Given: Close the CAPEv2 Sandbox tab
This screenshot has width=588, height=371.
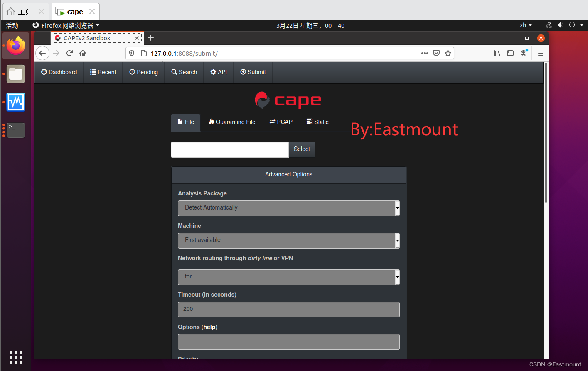Looking at the screenshot, I should [137, 38].
